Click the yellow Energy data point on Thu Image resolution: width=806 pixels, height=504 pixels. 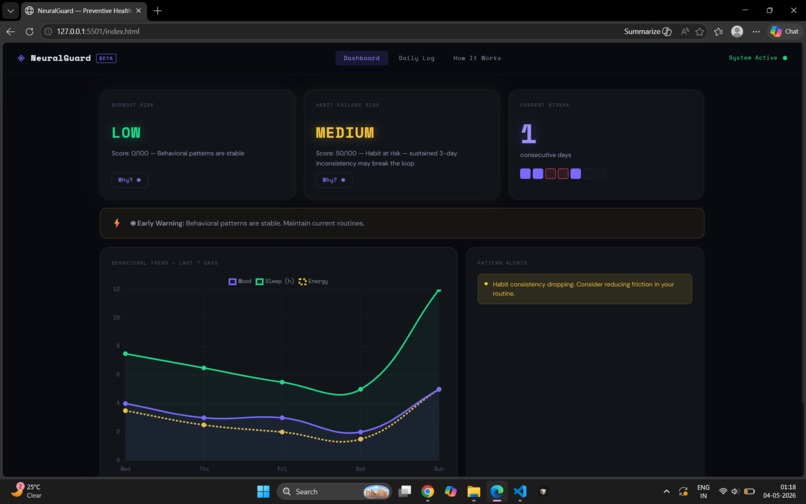coord(204,425)
